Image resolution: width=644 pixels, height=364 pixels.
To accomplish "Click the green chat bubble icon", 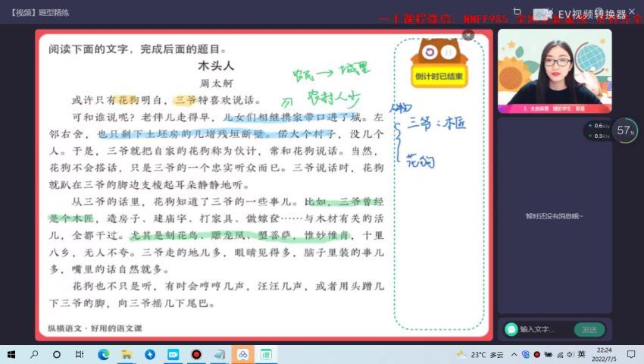I will (x=511, y=329).
